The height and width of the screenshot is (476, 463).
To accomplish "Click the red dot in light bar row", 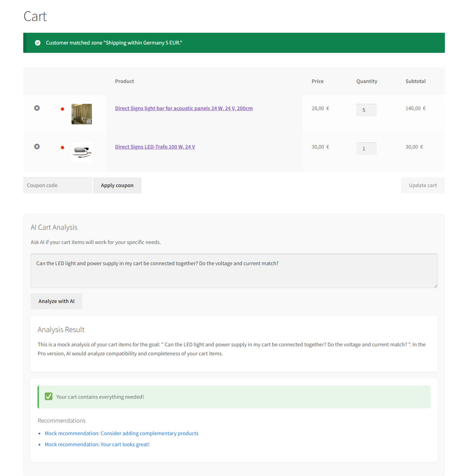I will click(62, 109).
